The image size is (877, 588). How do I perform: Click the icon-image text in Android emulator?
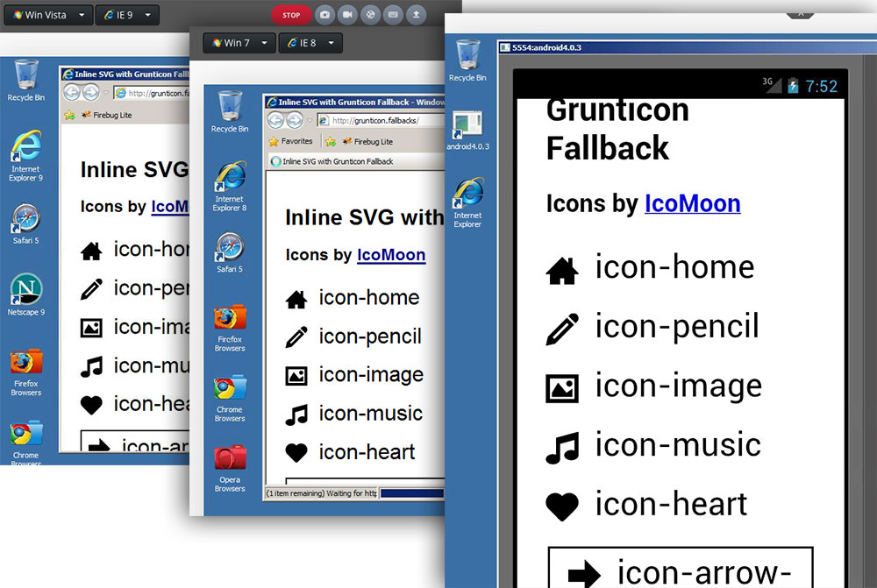tap(679, 386)
